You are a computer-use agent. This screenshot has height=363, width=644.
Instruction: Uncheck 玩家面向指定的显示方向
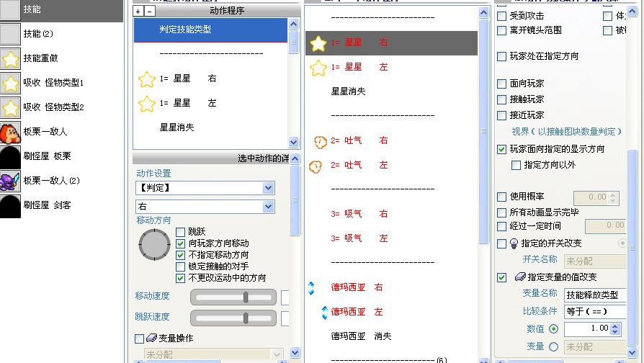(x=501, y=149)
